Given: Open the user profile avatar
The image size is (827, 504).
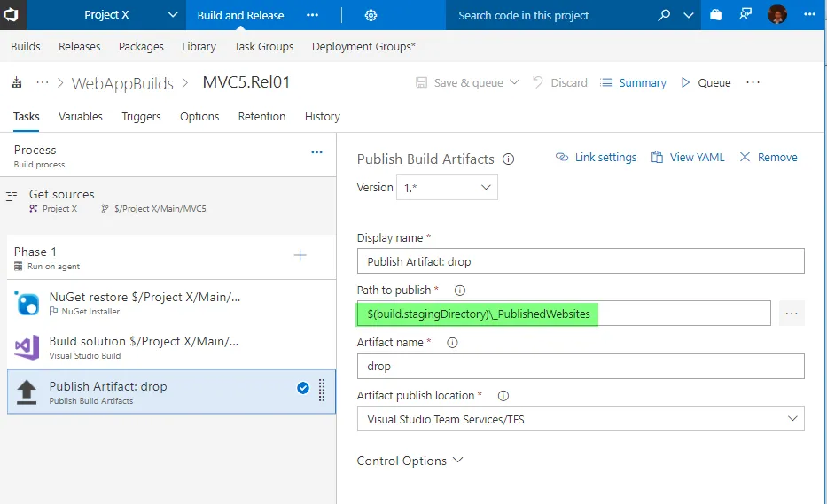Looking at the screenshot, I should coord(777,15).
